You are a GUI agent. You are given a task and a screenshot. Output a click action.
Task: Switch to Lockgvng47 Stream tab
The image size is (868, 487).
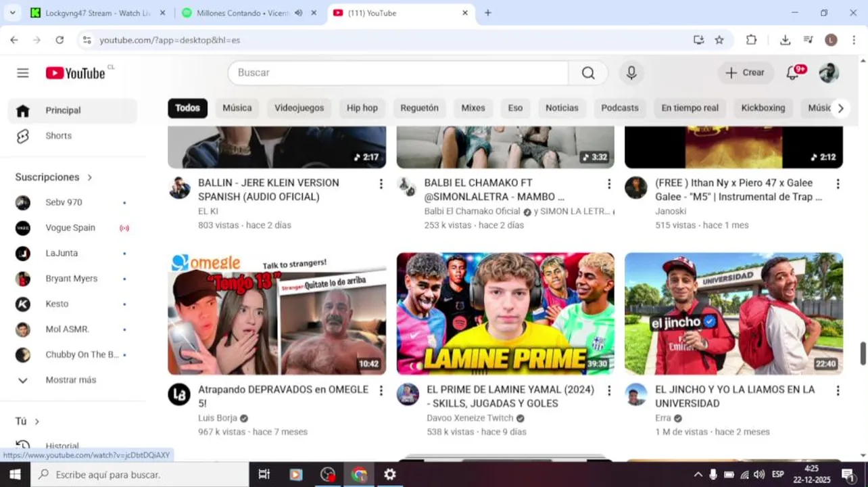(98, 13)
